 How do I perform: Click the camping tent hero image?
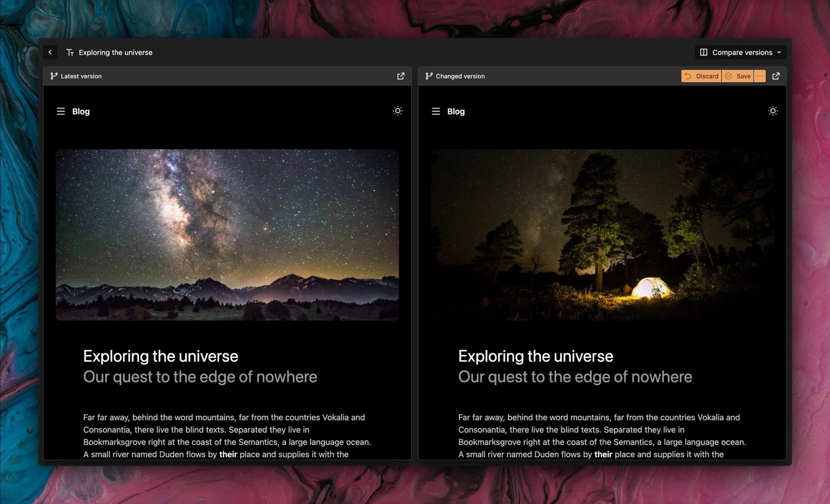(x=602, y=235)
